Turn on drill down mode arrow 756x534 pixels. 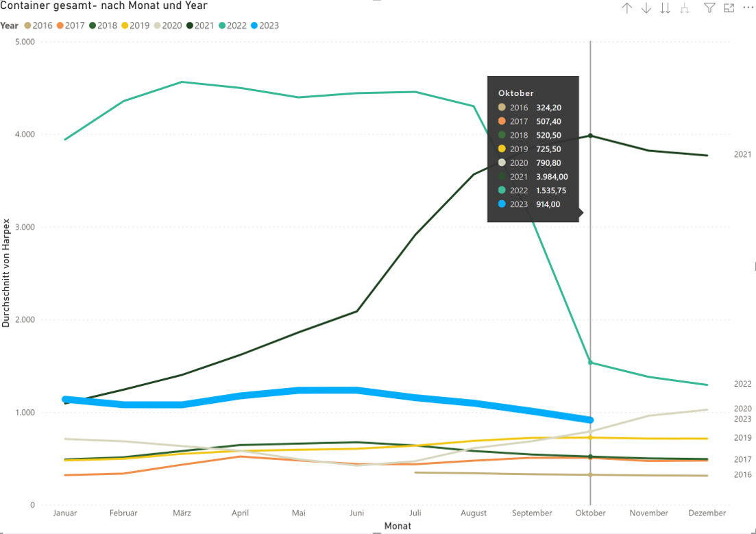click(x=646, y=8)
